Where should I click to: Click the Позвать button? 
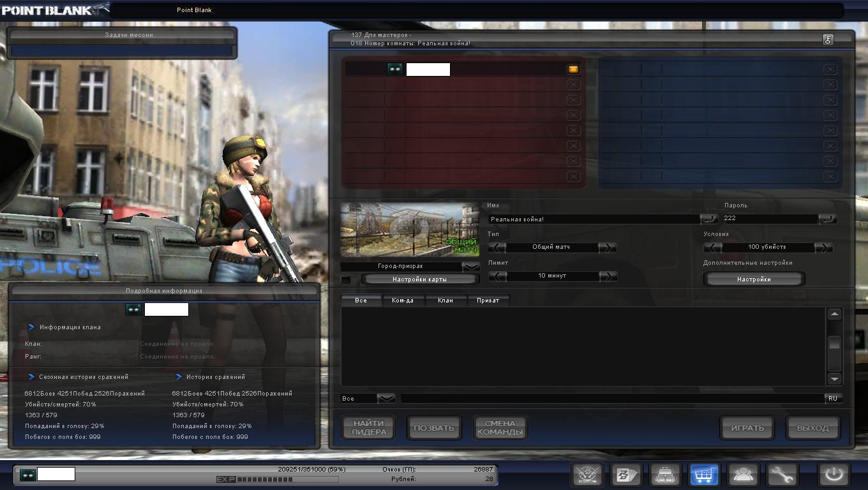coord(434,427)
